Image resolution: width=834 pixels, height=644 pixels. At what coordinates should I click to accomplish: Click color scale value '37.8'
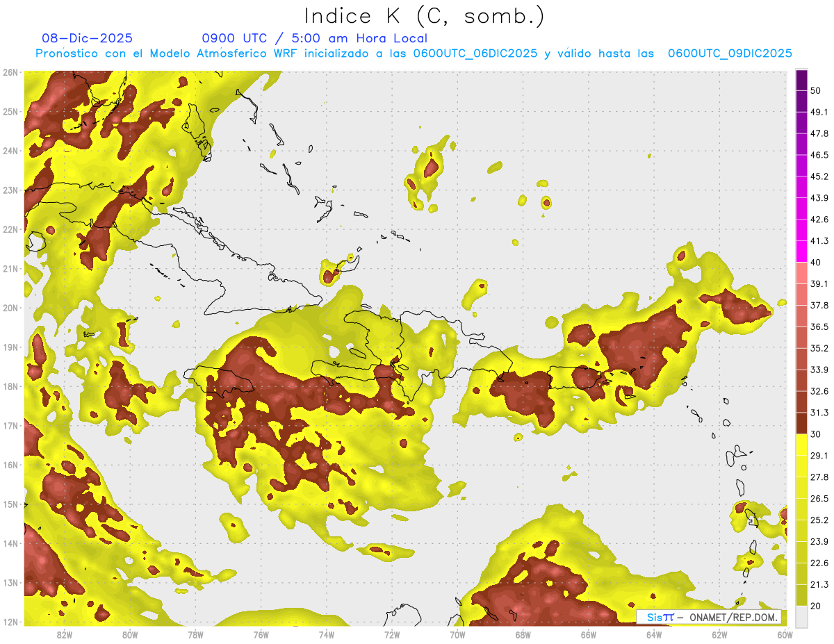(819, 305)
